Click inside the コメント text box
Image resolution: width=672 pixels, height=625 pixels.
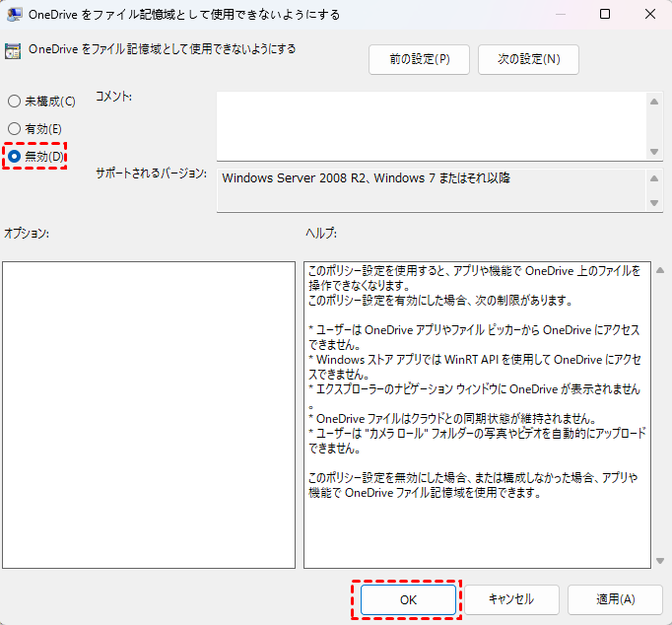(432, 126)
